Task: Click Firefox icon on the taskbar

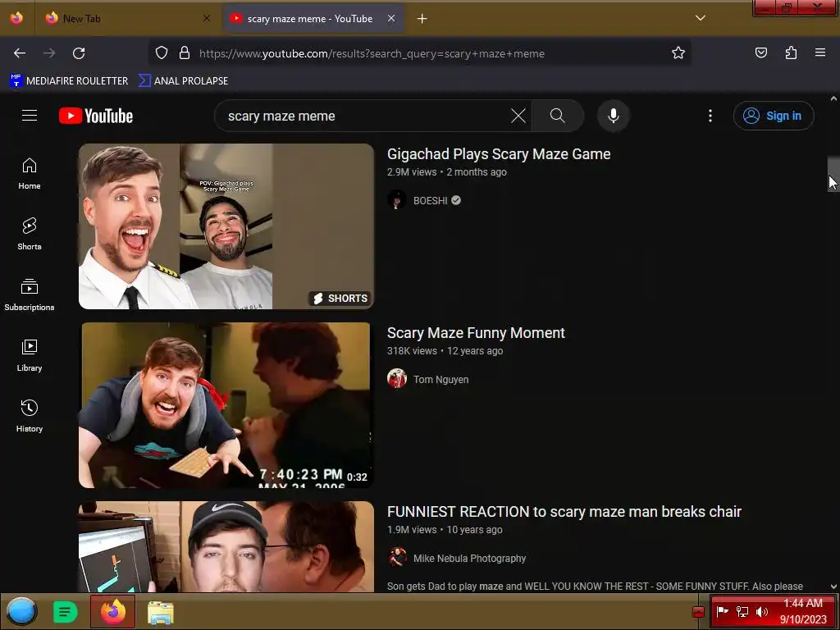Action: tap(112, 611)
